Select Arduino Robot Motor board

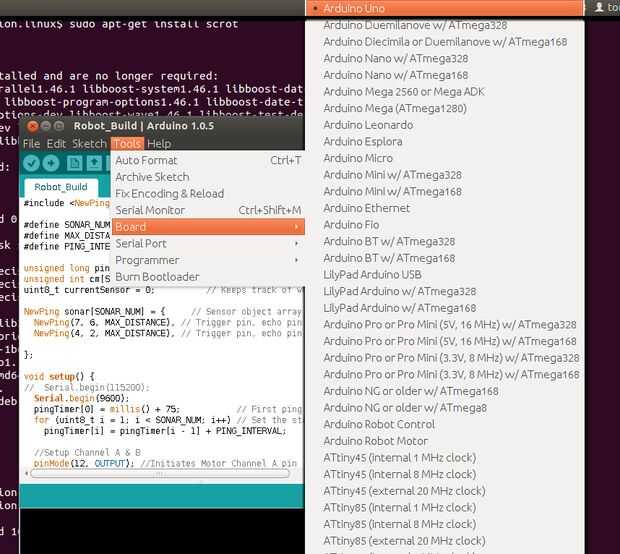[444, 441]
